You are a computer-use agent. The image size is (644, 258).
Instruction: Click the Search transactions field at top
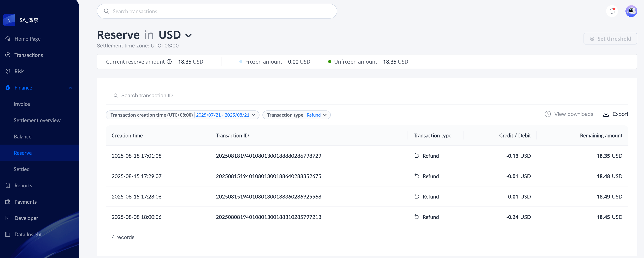(x=217, y=11)
